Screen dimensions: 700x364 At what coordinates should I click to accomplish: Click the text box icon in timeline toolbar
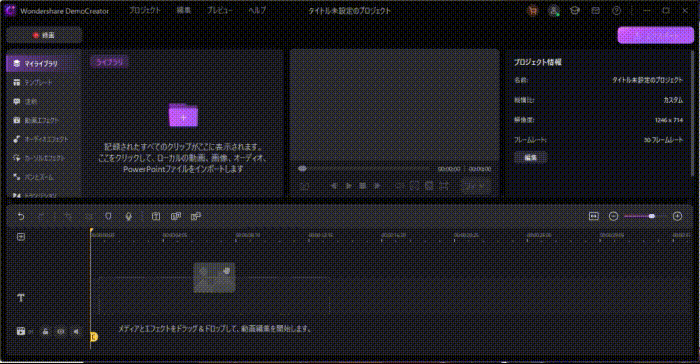[x=156, y=216]
